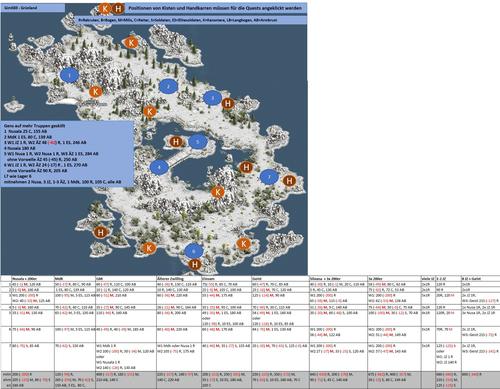Click the K crate marker on the southeast coast
Screen dimensions: 500x389
[243, 244]
